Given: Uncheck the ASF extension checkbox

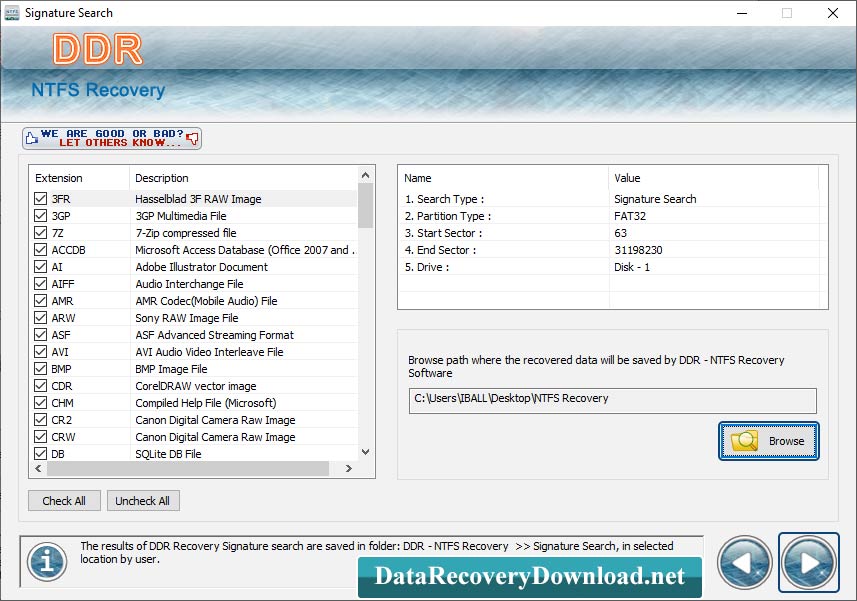Looking at the screenshot, I should point(40,334).
